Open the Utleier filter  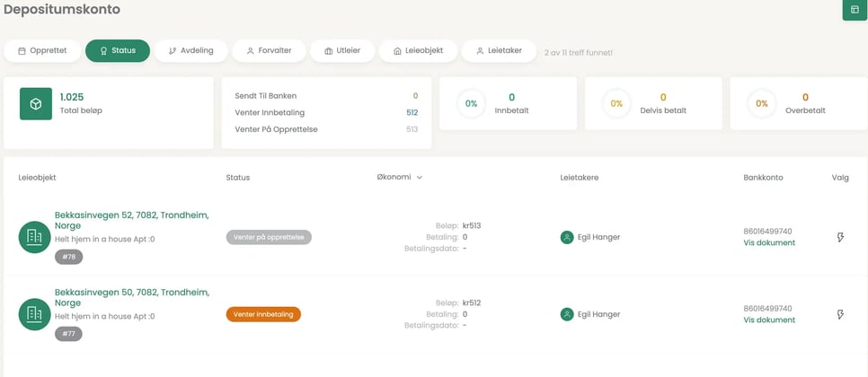point(342,51)
